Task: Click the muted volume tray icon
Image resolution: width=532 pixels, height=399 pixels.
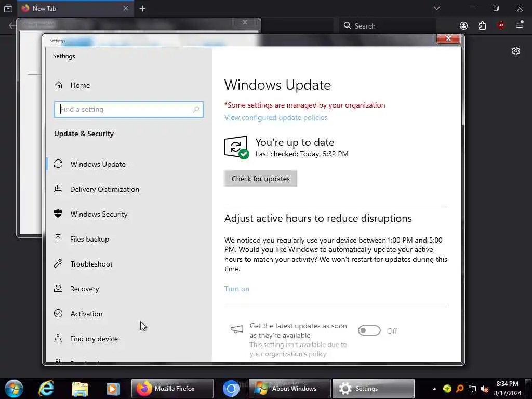Action: 485,389
